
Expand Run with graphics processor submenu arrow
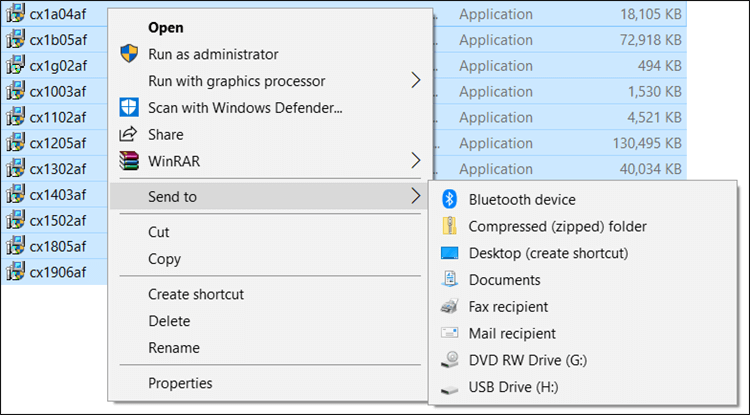[x=416, y=81]
